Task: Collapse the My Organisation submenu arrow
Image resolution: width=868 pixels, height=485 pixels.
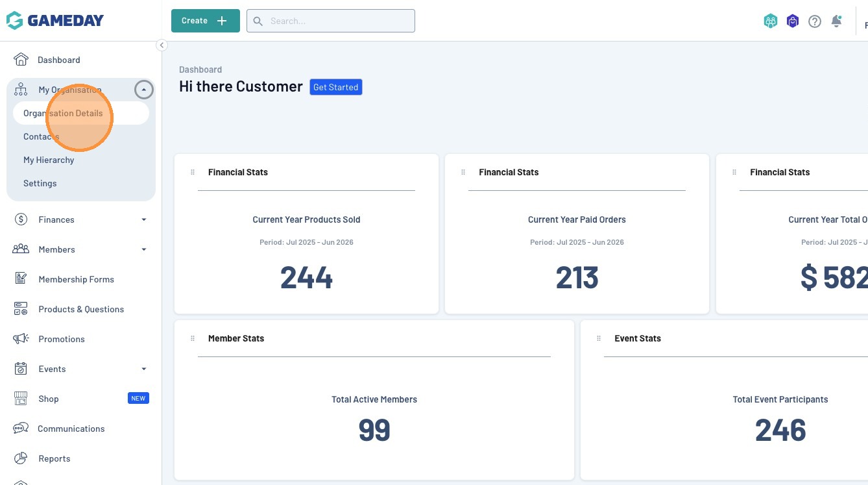Action: click(x=144, y=90)
